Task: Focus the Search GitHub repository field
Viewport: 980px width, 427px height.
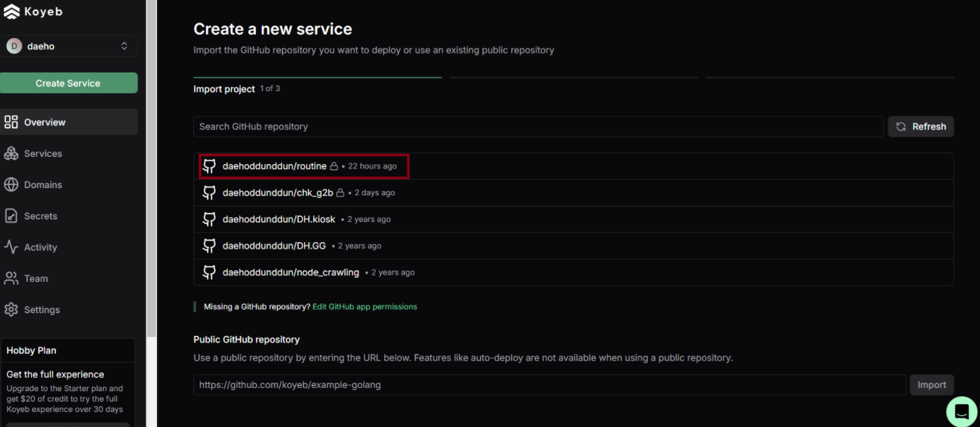Action: [538, 126]
